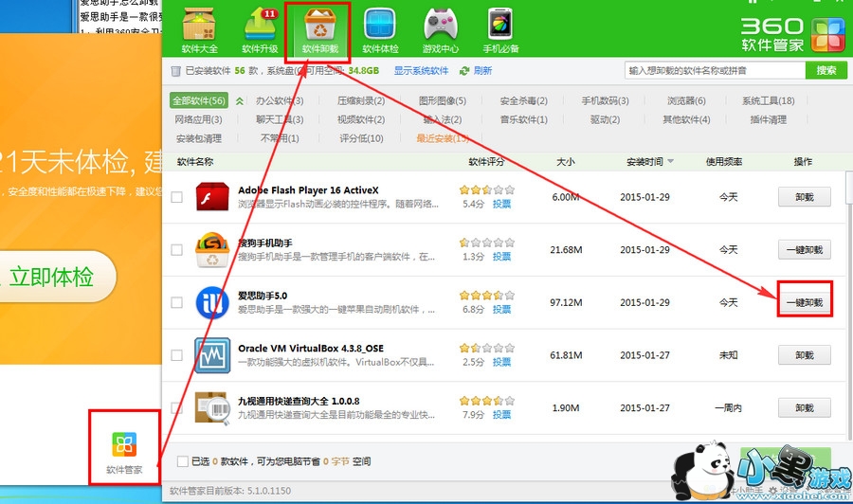Select 评分低(10) category
Screen dimensions: 853x504
(361, 138)
